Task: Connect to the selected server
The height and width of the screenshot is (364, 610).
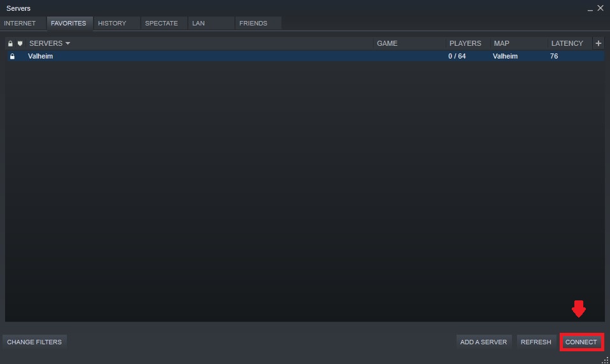Action: [x=581, y=342]
